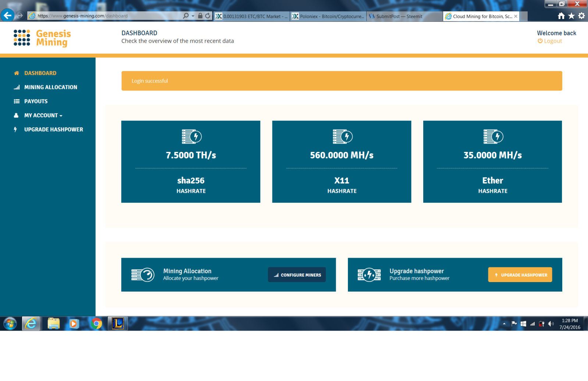The width and height of the screenshot is (588, 381).
Task: Open Payouts in the sidebar
Action: (x=36, y=101)
